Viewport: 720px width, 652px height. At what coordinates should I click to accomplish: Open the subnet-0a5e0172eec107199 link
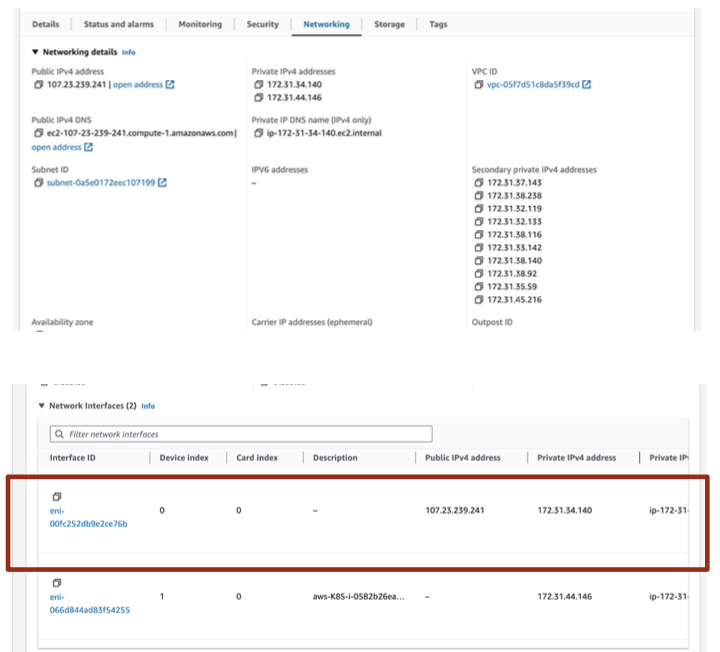tap(100, 183)
